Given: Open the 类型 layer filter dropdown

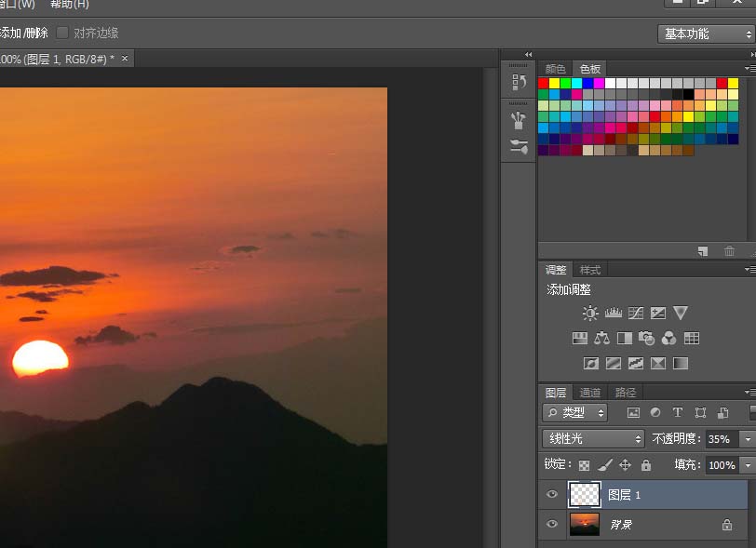Looking at the screenshot, I should point(574,412).
